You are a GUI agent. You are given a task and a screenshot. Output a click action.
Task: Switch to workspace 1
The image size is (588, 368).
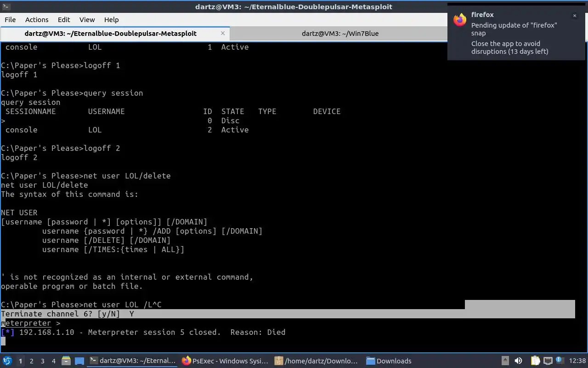tap(20, 361)
